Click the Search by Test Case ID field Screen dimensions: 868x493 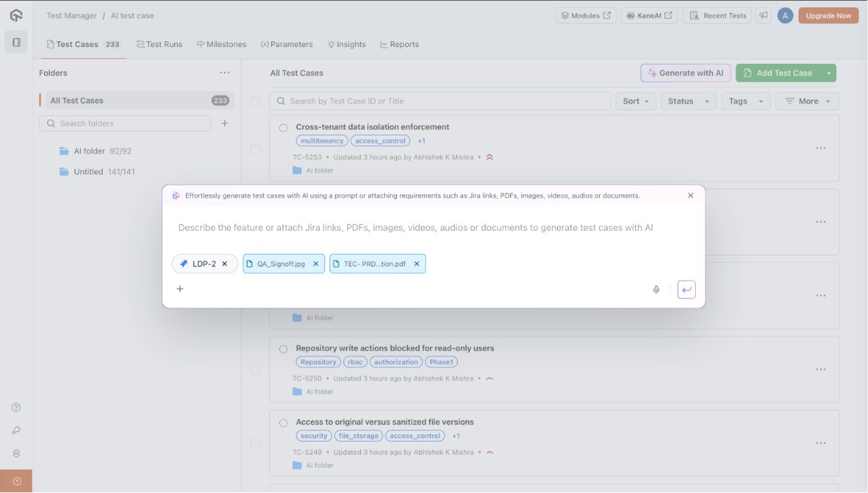point(440,101)
